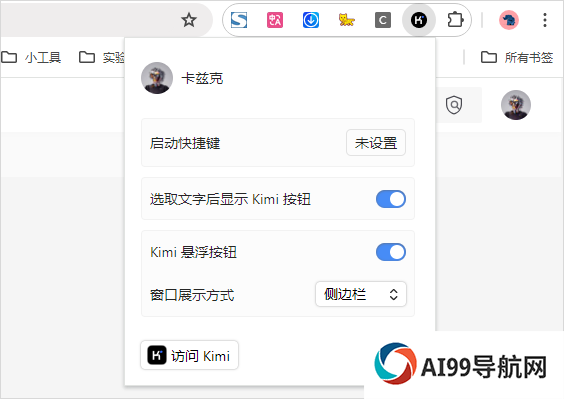Screen dimensions: 564x399
Task: Open the blue S extension icon
Action: 239,20
